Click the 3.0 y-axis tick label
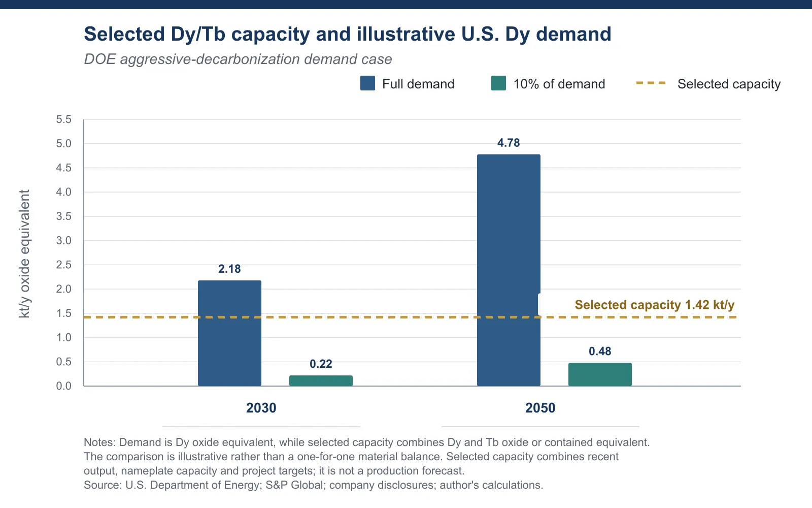Screen dimensions: 812x508 click(x=64, y=240)
